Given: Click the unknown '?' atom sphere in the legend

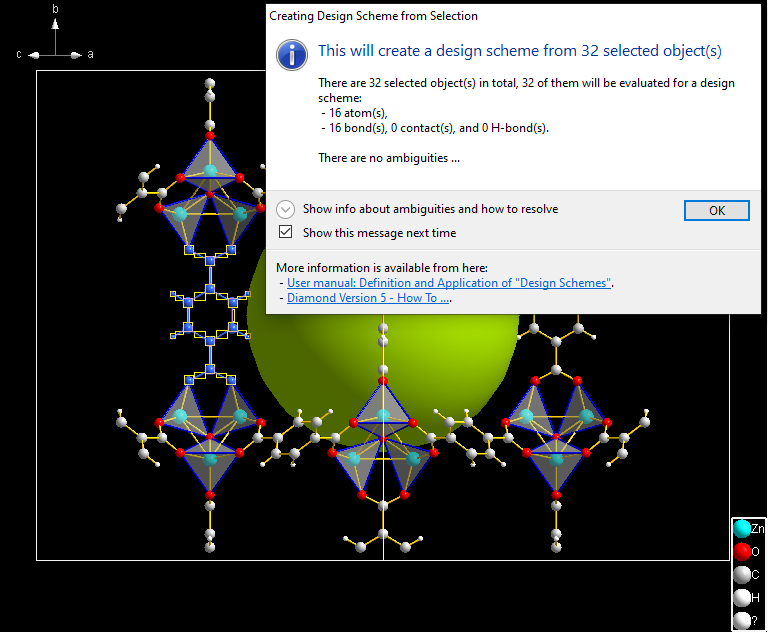Looking at the screenshot, I should [741, 620].
